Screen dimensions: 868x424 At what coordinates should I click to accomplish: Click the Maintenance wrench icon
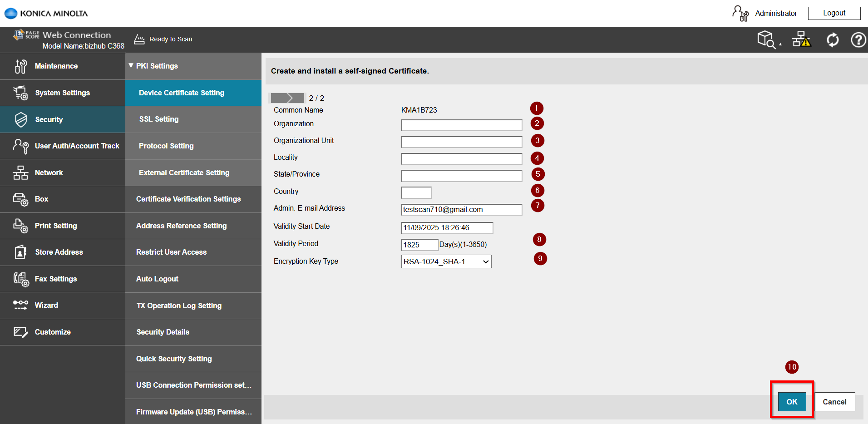[x=21, y=66]
